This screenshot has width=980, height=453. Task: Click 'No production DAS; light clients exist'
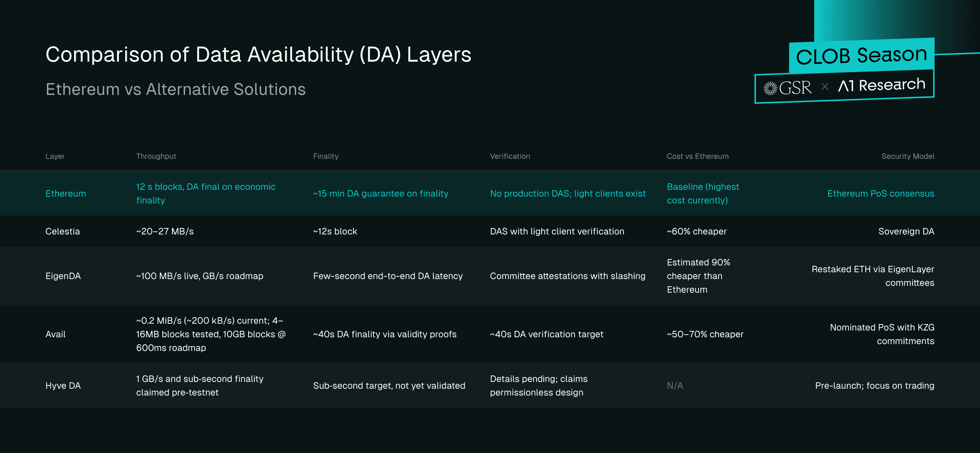point(568,194)
